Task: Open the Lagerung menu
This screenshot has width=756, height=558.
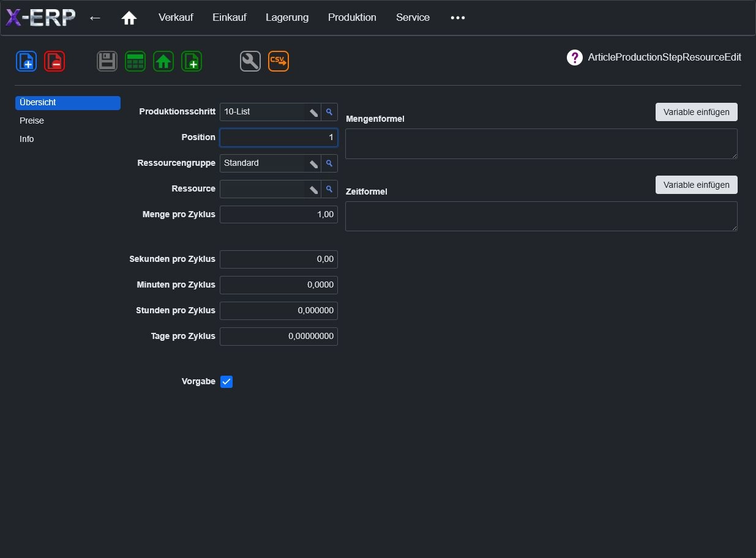Action: click(x=287, y=18)
